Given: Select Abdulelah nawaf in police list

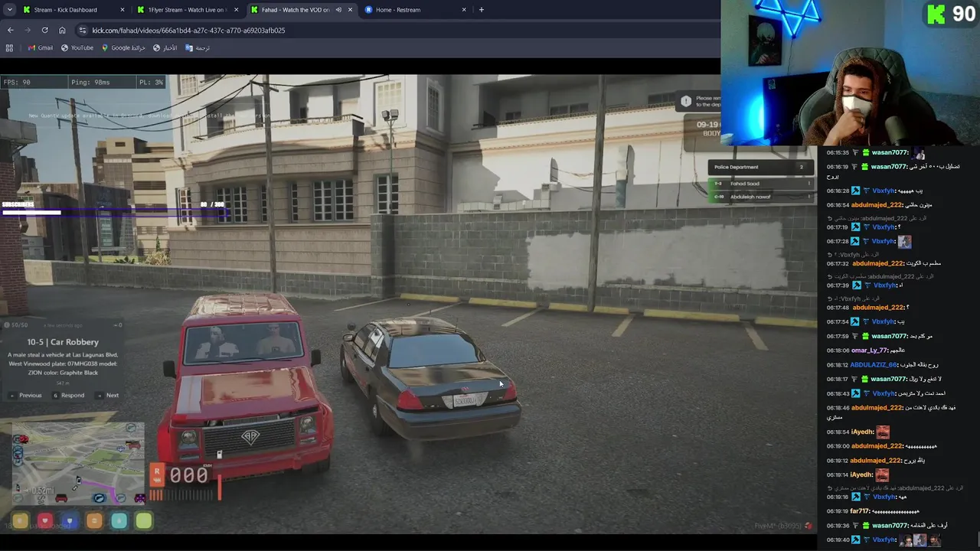Looking at the screenshot, I should click(760, 197).
